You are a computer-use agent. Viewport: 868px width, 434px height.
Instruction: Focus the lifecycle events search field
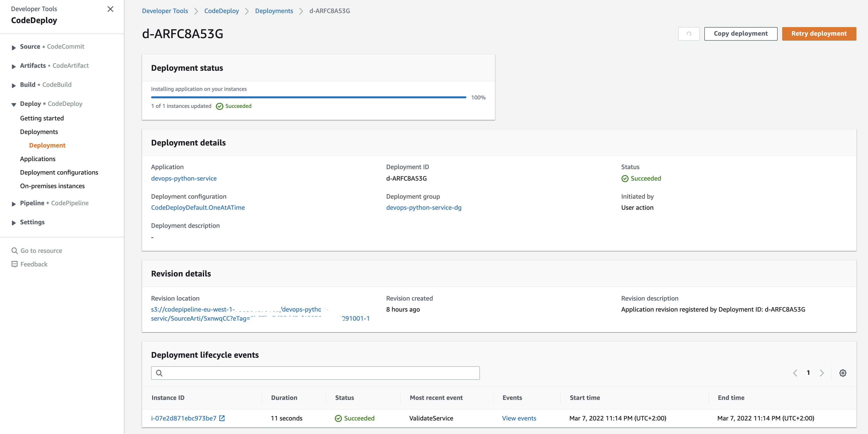(x=320, y=373)
